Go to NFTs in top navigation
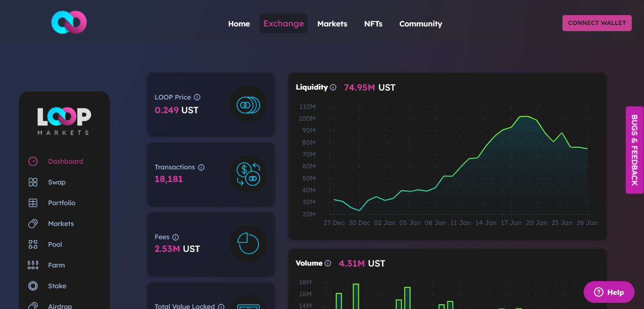Viewport: 644px width, 309px height. [x=373, y=24]
